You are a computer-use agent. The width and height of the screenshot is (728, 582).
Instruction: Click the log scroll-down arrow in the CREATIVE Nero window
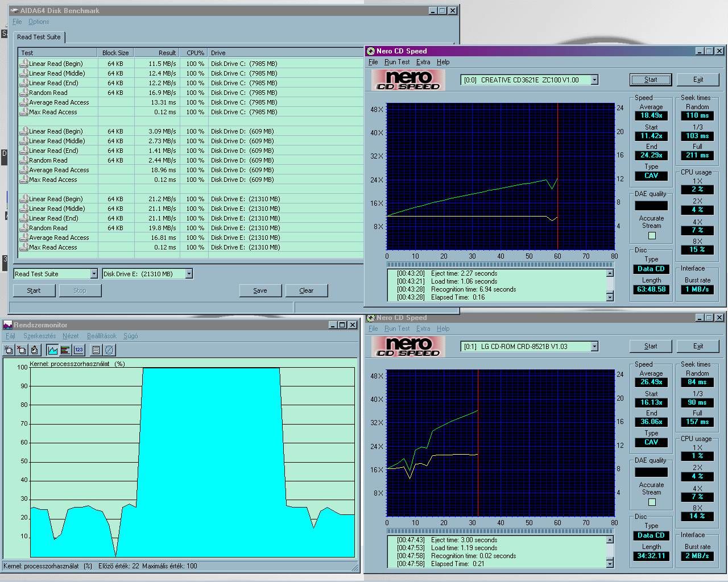click(x=610, y=297)
